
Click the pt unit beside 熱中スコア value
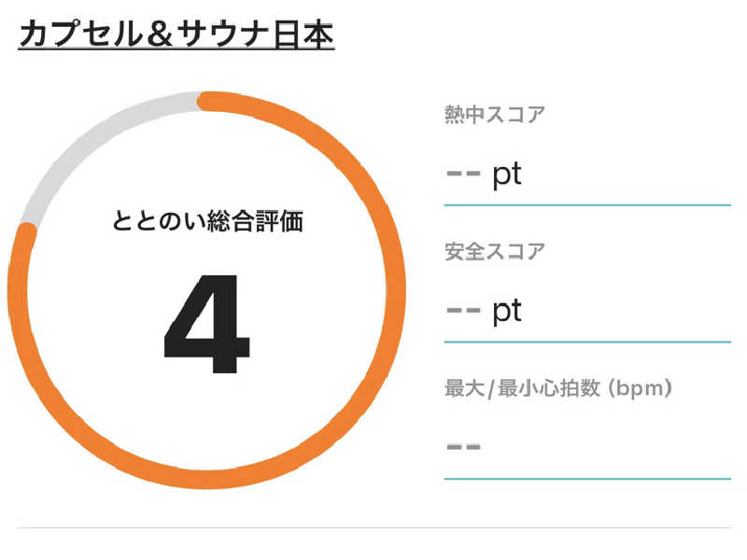(x=507, y=175)
